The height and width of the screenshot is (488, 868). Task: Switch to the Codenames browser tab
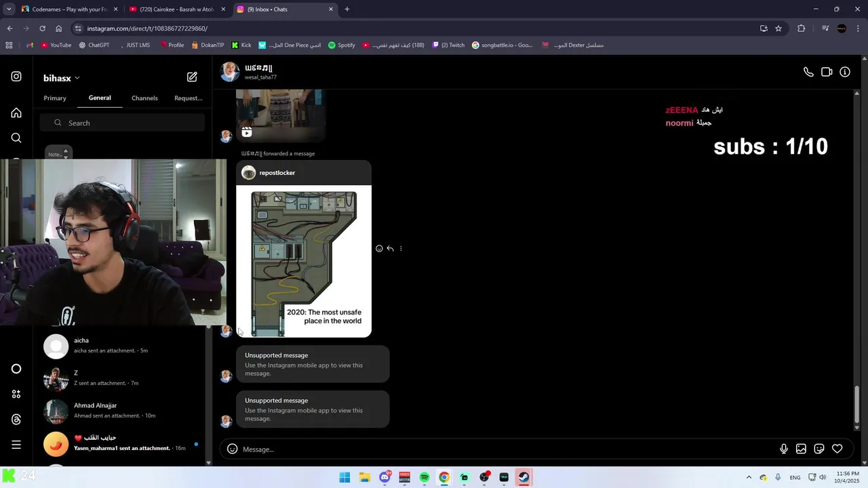[x=69, y=9]
